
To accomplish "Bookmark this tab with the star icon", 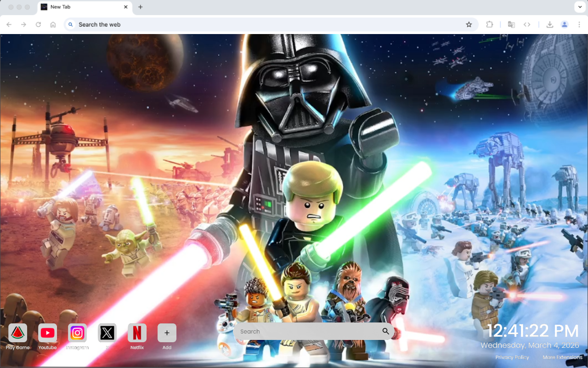I will pos(469,24).
